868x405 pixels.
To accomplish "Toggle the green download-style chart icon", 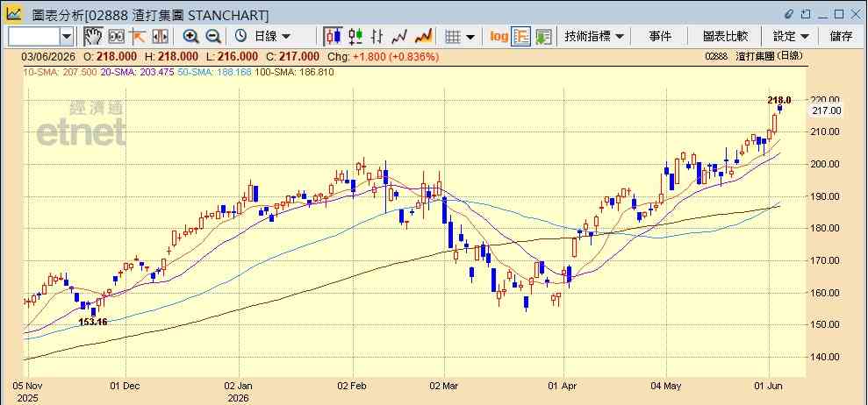I will tap(543, 37).
